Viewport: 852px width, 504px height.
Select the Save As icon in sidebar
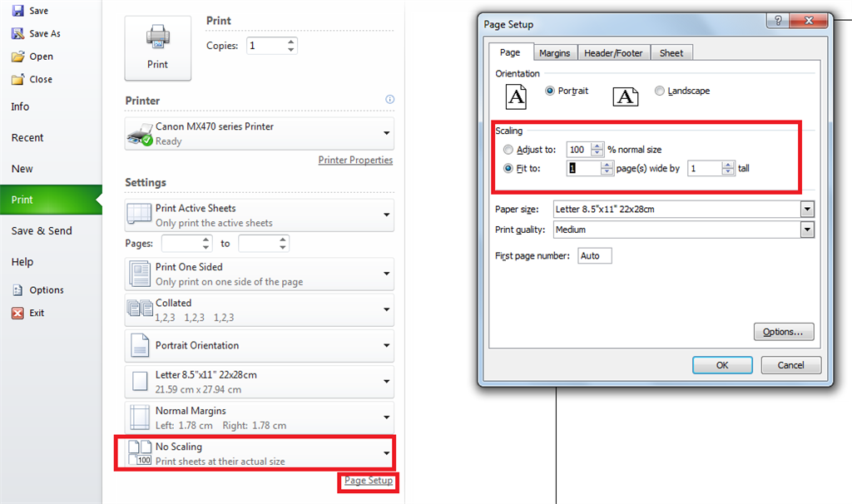click(18, 33)
